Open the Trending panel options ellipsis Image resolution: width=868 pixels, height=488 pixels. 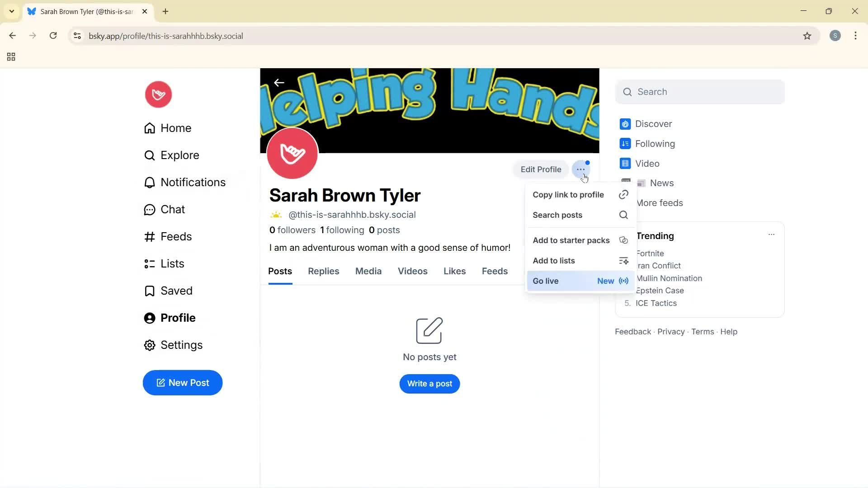pos(772,235)
